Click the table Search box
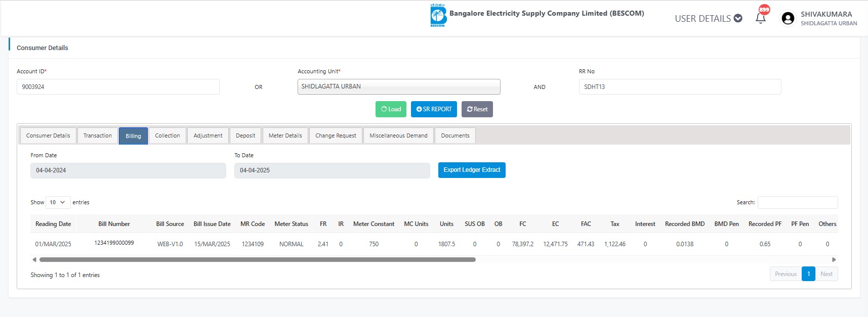Image resolution: width=868 pixels, height=317 pixels. click(x=798, y=202)
